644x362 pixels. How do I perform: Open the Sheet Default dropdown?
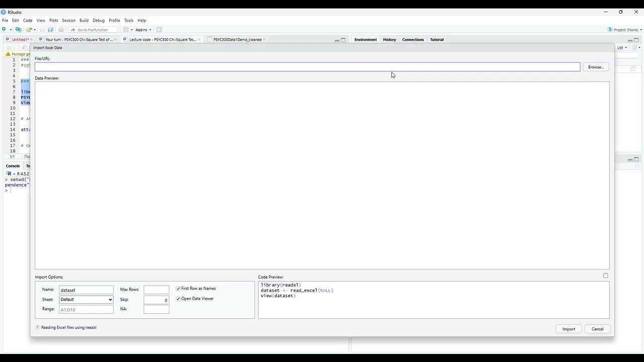tap(86, 300)
